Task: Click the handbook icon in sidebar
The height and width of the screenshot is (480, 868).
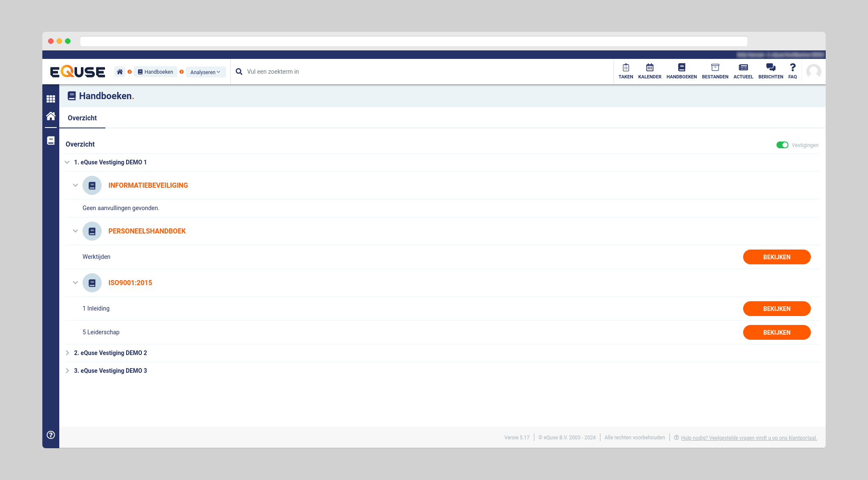Action: coord(51,140)
